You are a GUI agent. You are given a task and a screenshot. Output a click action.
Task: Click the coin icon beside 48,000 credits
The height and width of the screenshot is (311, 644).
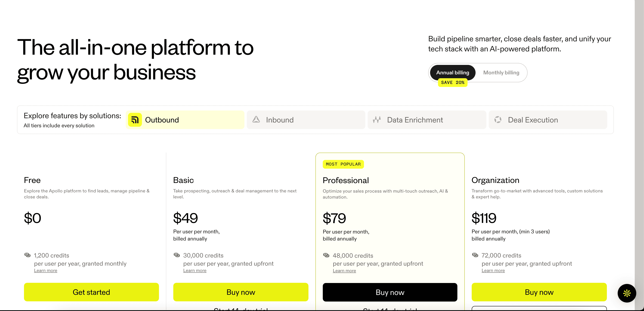click(x=326, y=255)
